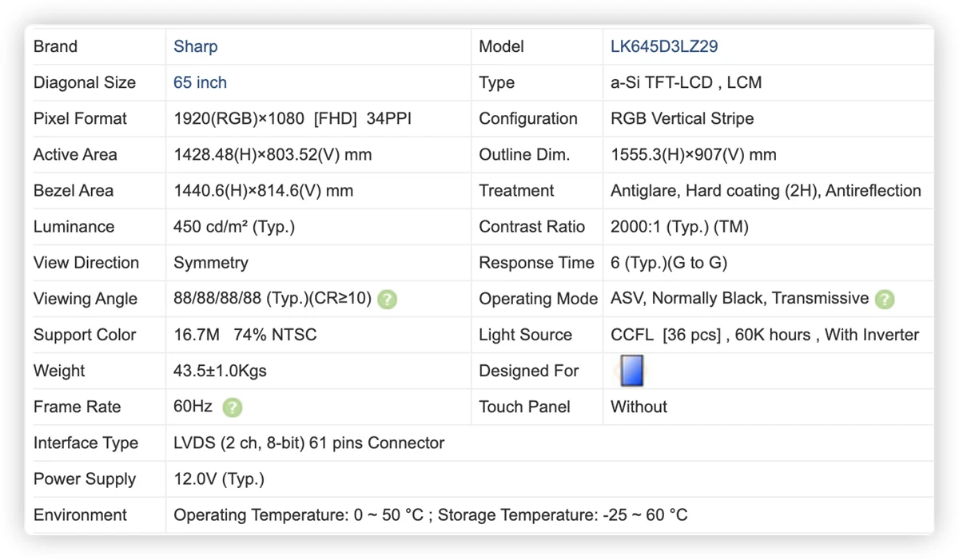
Task: Click the 450 cd/m² luminance value
Action: pyautogui.click(x=234, y=226)
